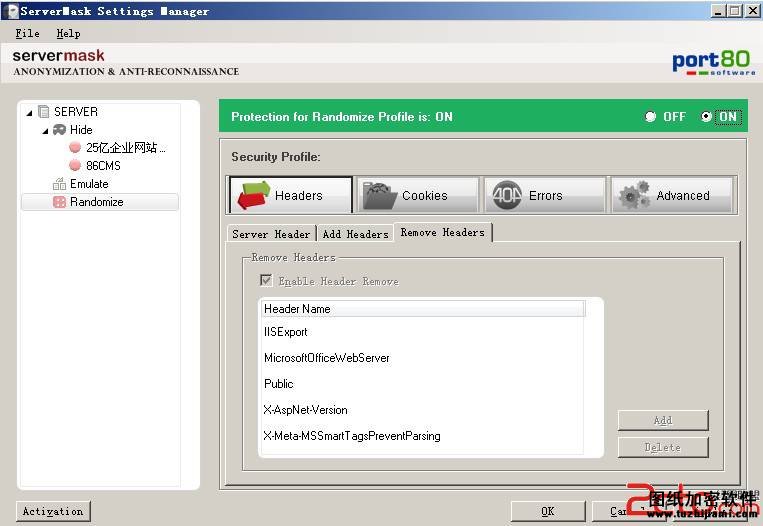Select the Remove Headers tab
The image size is (763, 526).
click(x=443, y=233)
